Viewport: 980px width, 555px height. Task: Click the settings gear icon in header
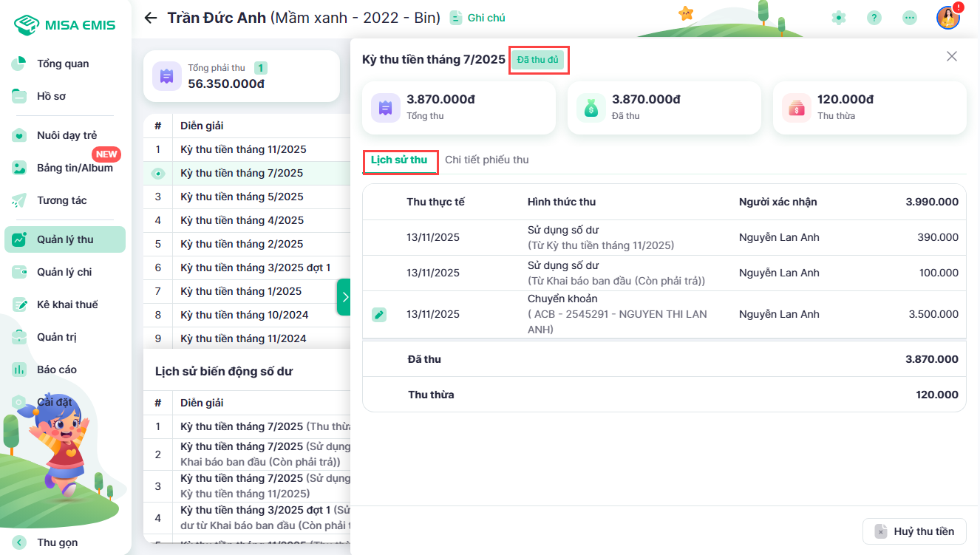click(x=838, y=18)
